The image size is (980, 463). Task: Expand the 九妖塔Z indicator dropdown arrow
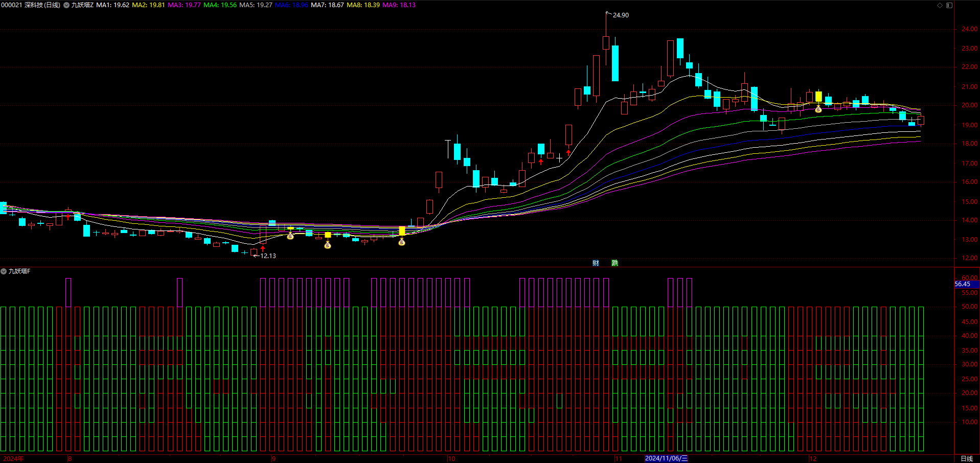(66, 5)
